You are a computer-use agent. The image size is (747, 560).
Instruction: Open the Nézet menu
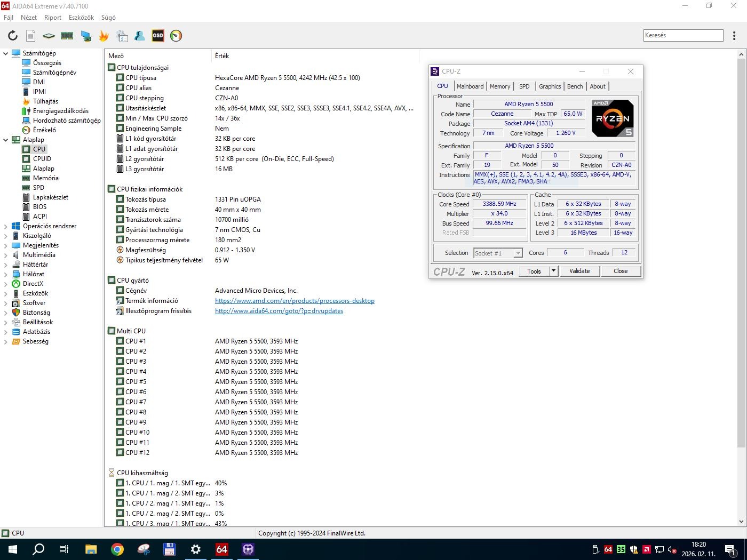click(x=29, y=18)
